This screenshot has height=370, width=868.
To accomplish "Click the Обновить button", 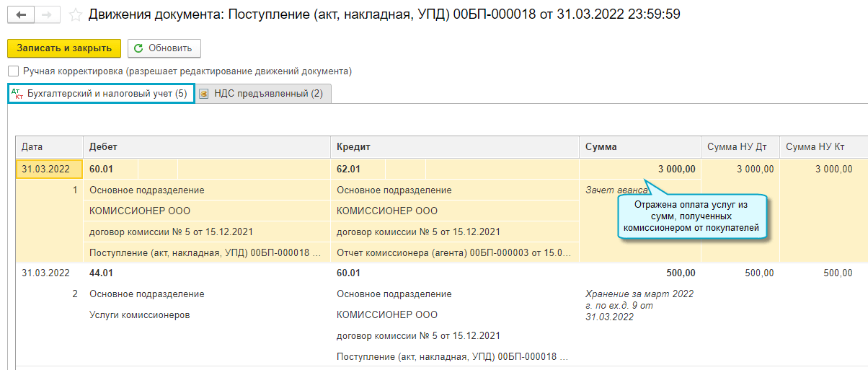I will [164, 48].
